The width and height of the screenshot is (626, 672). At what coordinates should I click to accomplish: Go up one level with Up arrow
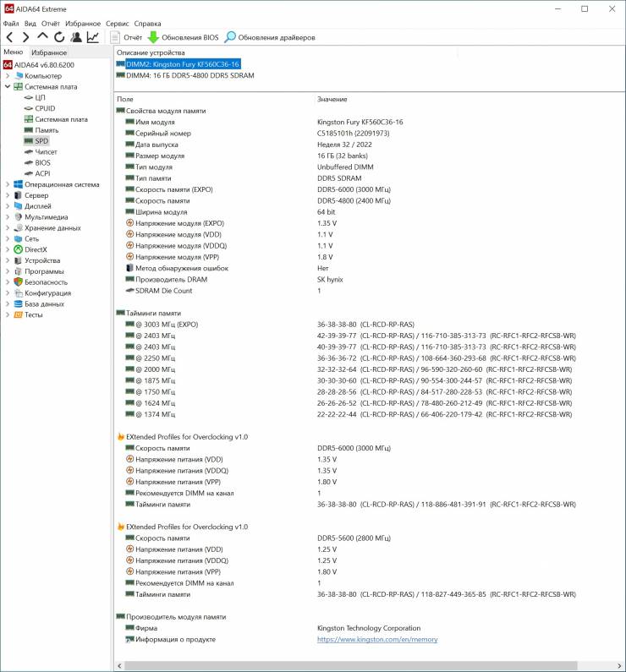click(42, 36)
